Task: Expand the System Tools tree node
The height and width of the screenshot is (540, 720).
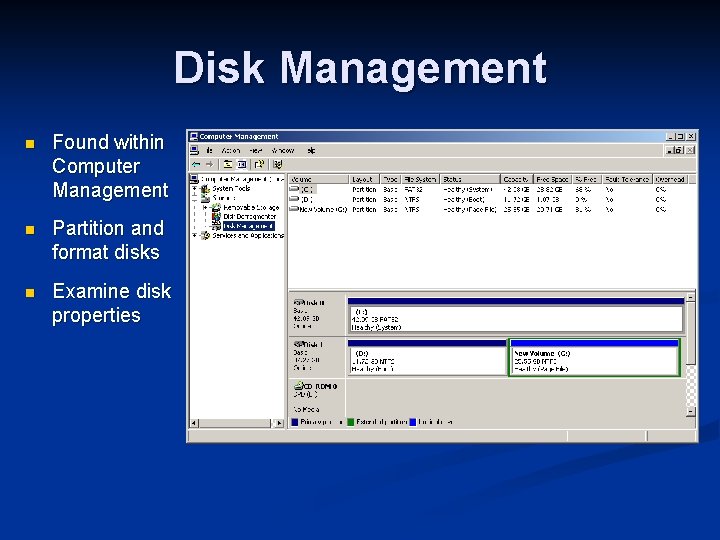Action: [195, 189]
